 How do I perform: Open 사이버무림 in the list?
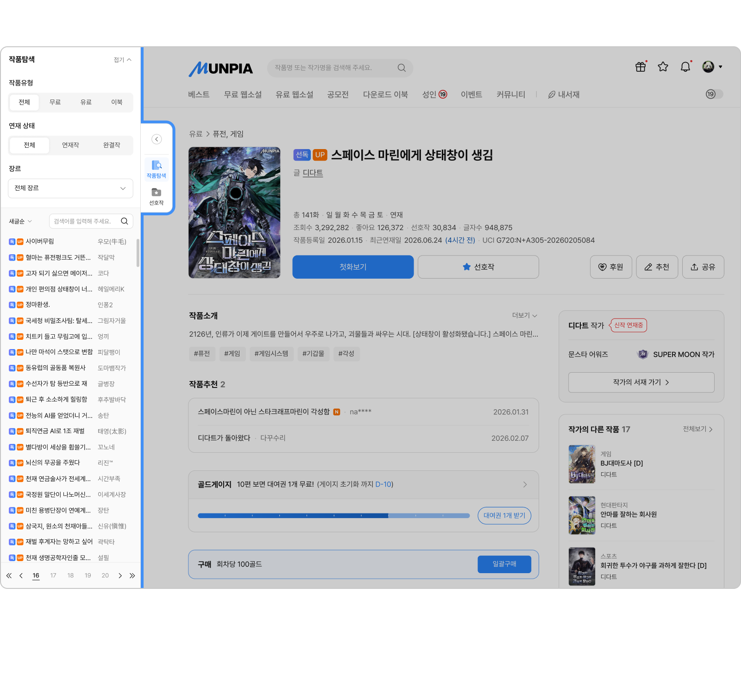pos(40,241)
